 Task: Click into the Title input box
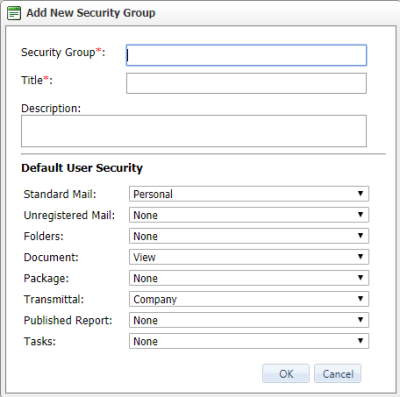pyautogui.click(x=246, y=83)
